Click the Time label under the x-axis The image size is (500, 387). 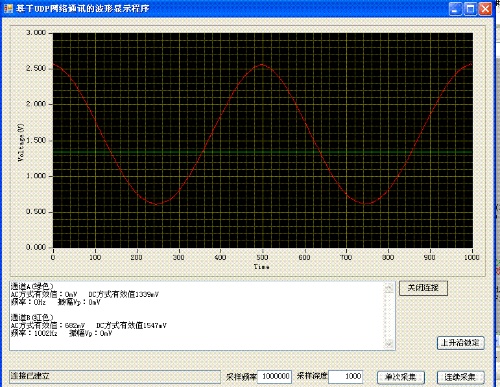tap(262, 267)
